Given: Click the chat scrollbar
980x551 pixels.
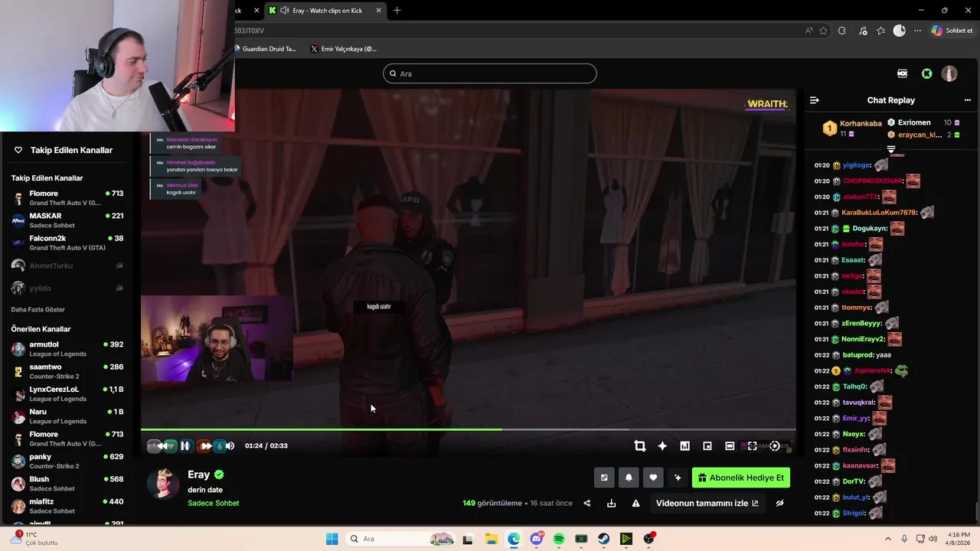Looking at the screenshot, I should [975, 510].
